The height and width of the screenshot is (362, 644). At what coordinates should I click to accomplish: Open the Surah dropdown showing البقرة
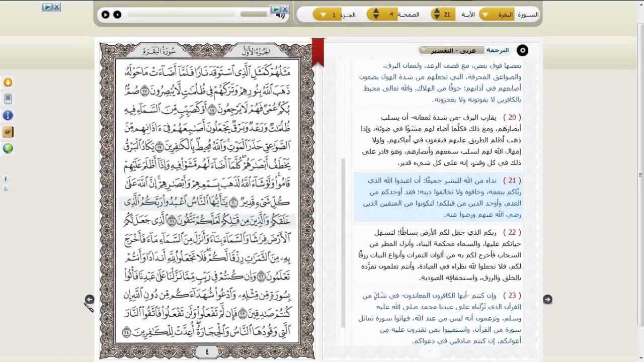click(497, 15)
